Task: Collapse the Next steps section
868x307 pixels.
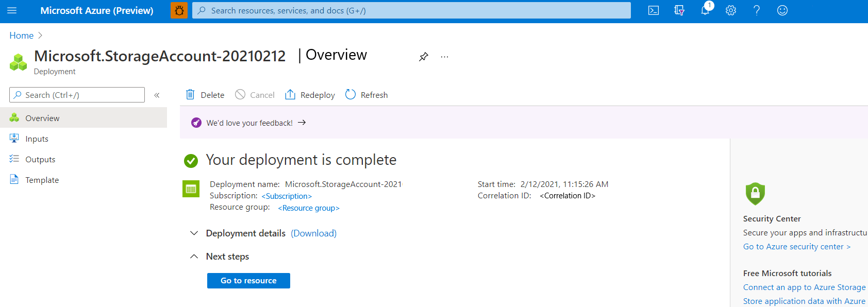Action: click(x=194, y=257)
